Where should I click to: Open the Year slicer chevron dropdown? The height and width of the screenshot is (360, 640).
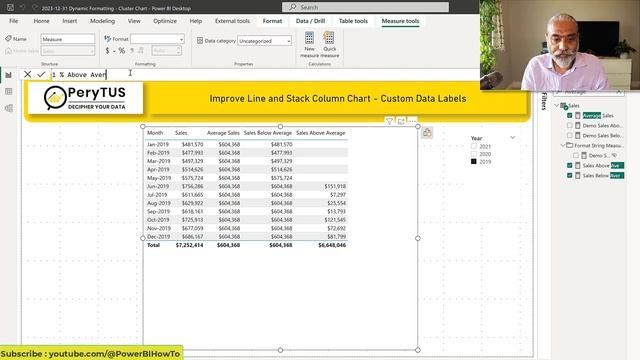513,138
